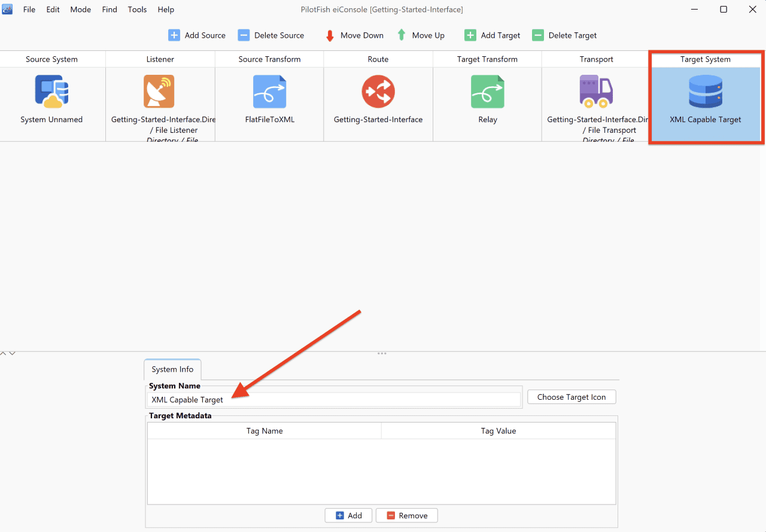
Task: Click the Add metadata button
Action: coord(348,515)
